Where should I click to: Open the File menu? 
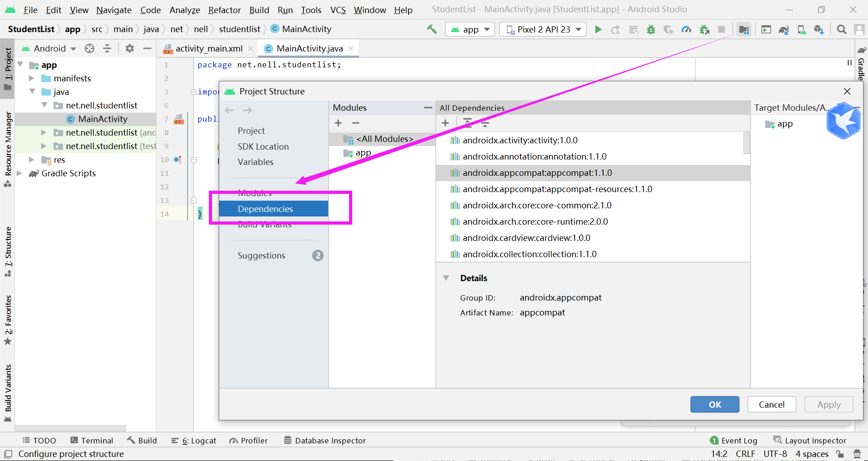tap(30, 10)
